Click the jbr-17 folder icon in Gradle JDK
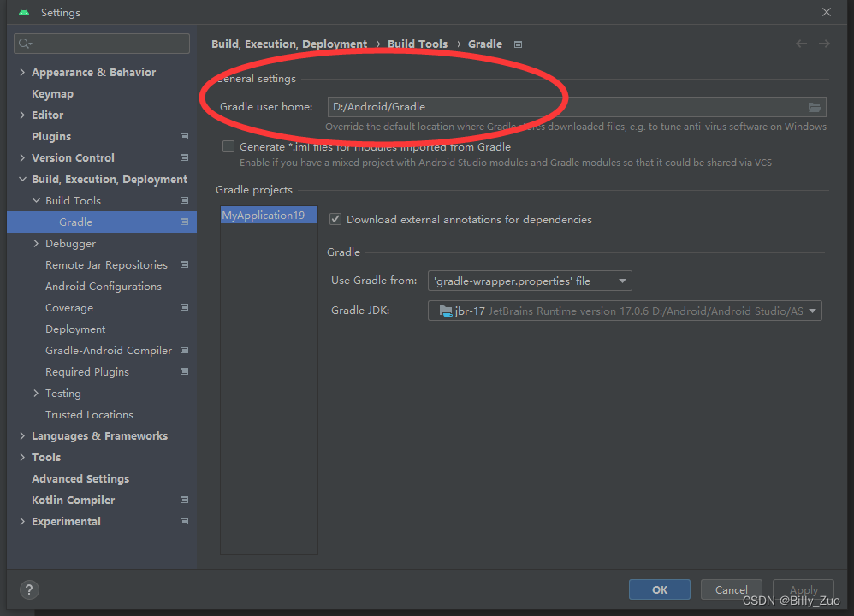 point(446,311)
